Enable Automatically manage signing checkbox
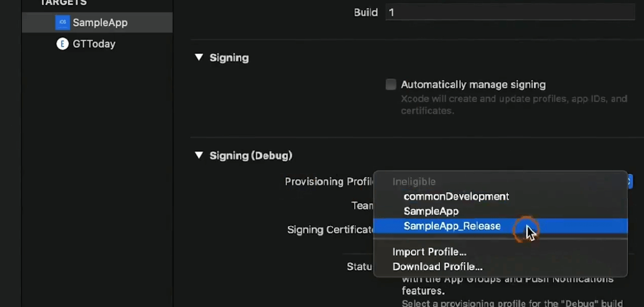Screen dimensions: 644x307 391,84
